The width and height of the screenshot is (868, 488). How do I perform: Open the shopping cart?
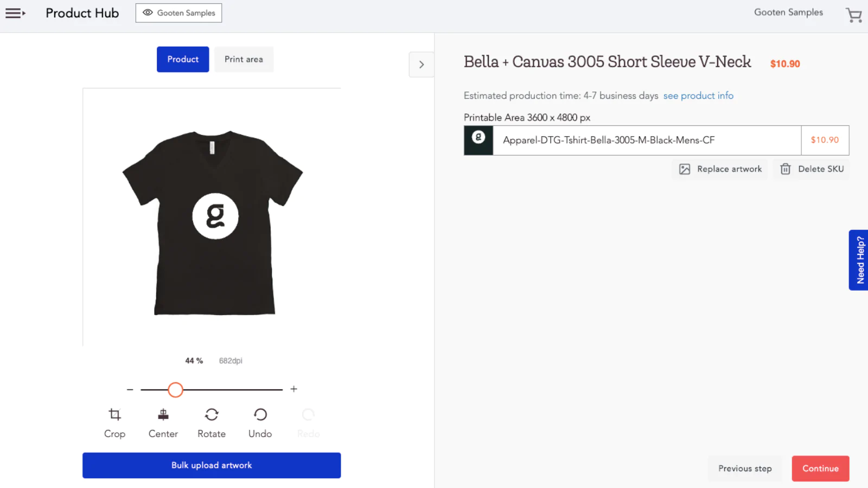click(x=854, y=15)
